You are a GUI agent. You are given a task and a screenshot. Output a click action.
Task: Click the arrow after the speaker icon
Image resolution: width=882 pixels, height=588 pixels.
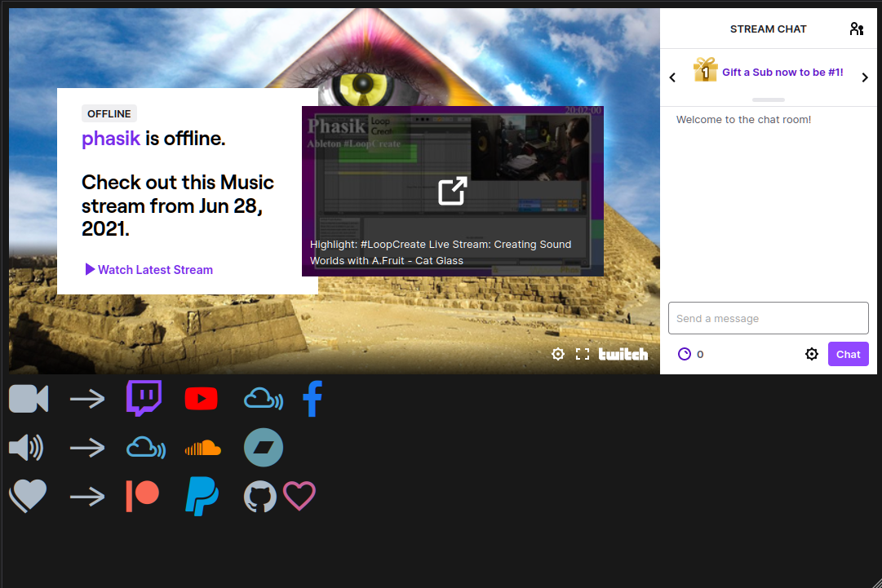click(87, 448)
